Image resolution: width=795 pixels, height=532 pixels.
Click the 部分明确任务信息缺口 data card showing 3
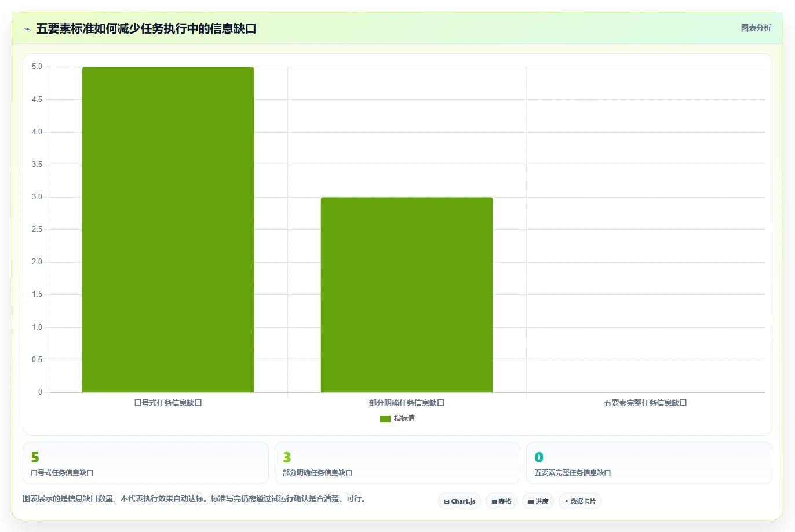pyautogui.click(x=397, y=463)
